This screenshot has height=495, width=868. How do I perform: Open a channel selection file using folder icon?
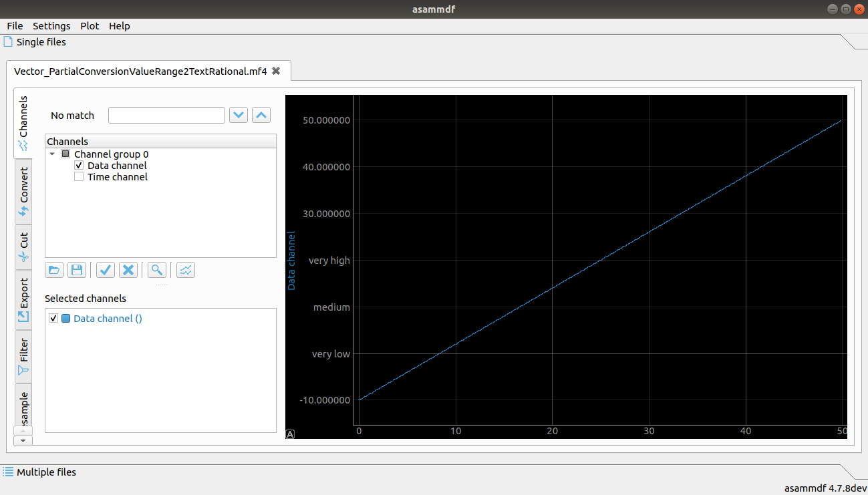(54, 270)
